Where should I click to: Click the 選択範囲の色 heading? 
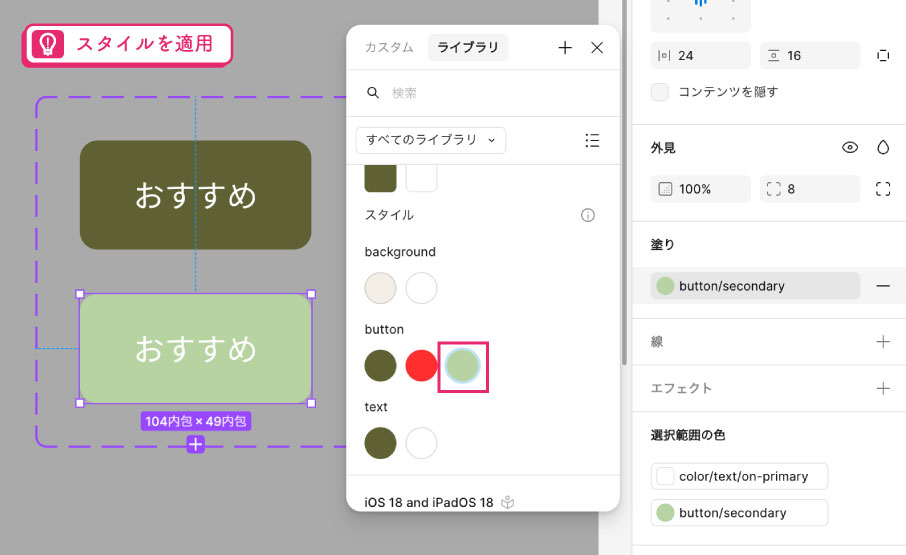click(688, 435)
